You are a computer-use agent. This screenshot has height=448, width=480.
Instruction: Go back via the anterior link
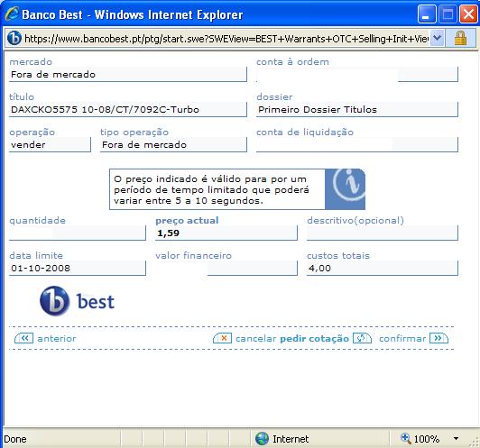[57, 339]
